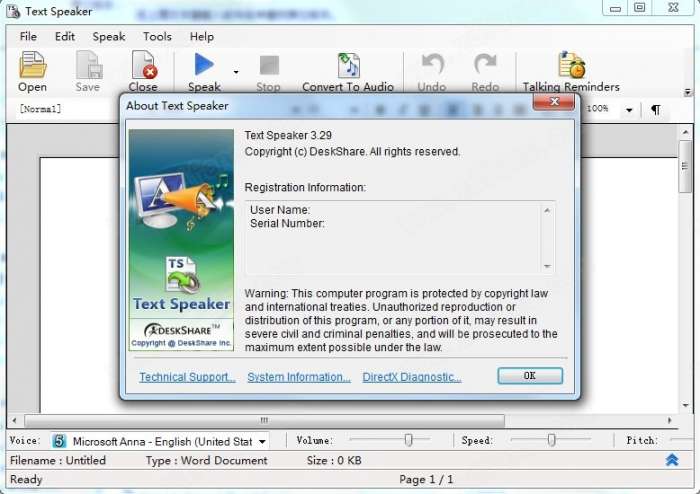Open the File menu

coord(28,37)
